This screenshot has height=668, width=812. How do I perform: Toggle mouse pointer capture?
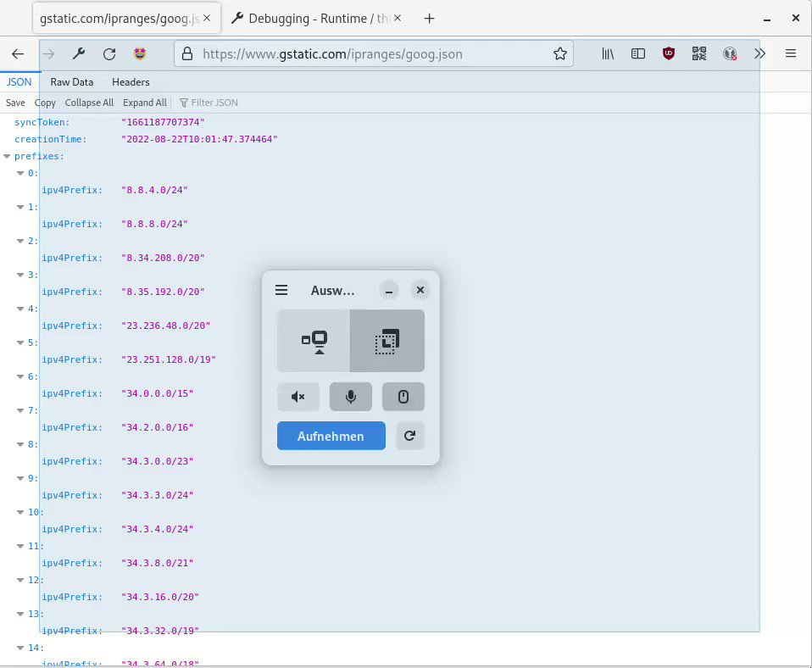point(403,397)
